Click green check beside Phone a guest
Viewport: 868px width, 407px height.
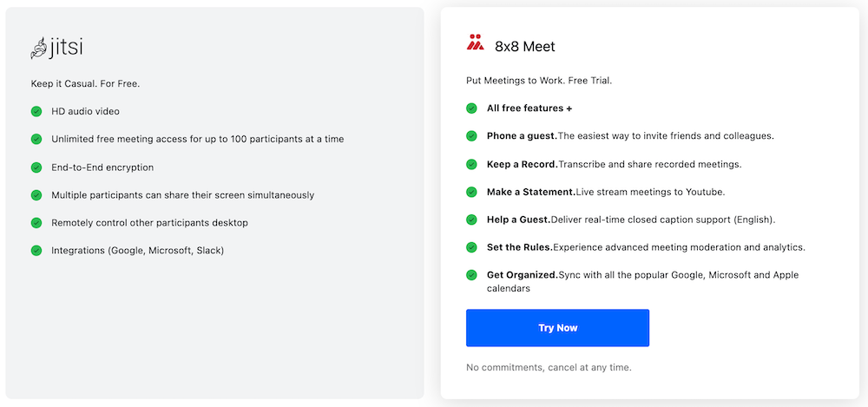point(471,135)
